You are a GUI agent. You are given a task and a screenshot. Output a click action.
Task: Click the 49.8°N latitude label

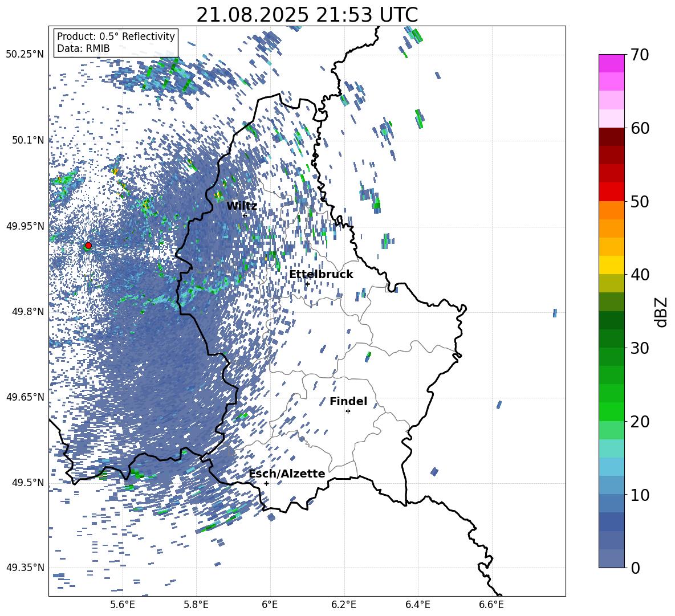click(29, 312)
